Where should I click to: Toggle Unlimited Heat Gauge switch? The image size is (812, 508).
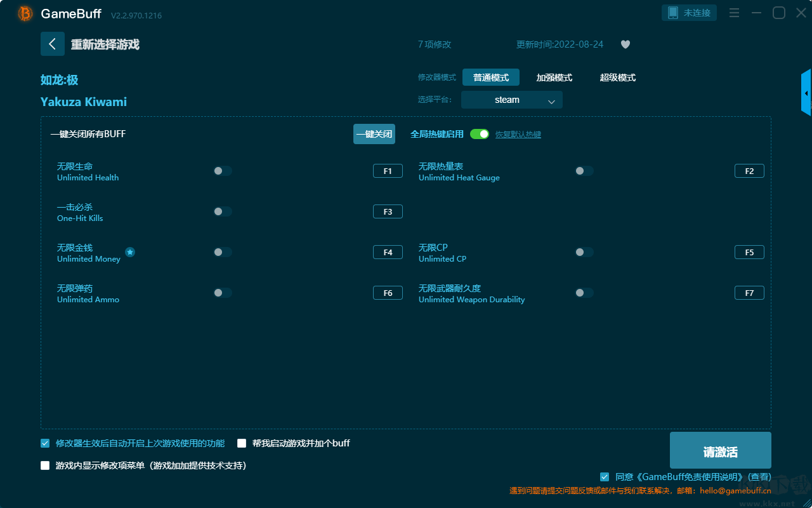[584, 171]
